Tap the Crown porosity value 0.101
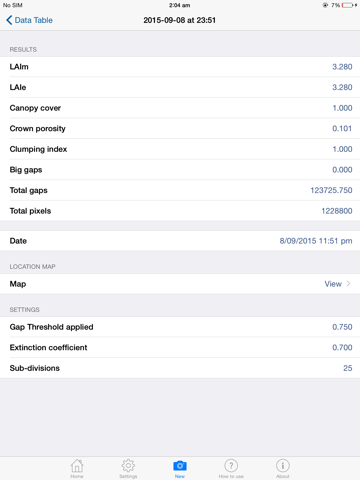This screenshot has height=480, width=360. pyautogui.click(x=342, y=129)
